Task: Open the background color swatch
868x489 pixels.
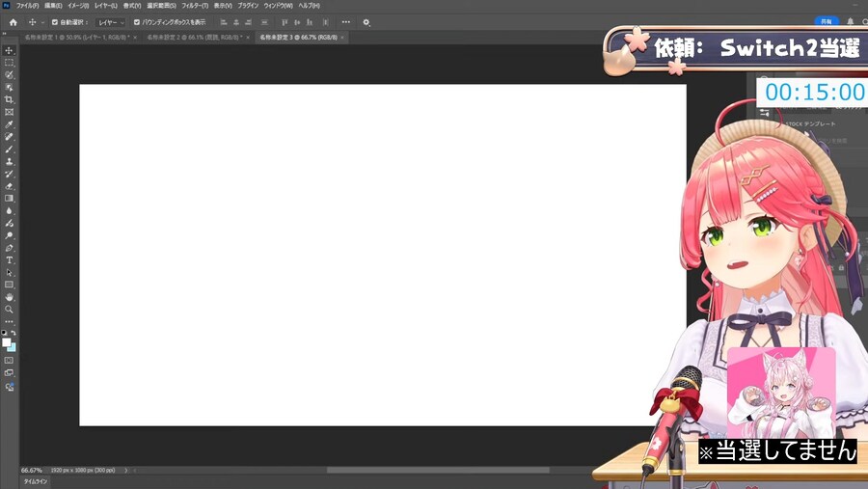Action: click(13, 348)
